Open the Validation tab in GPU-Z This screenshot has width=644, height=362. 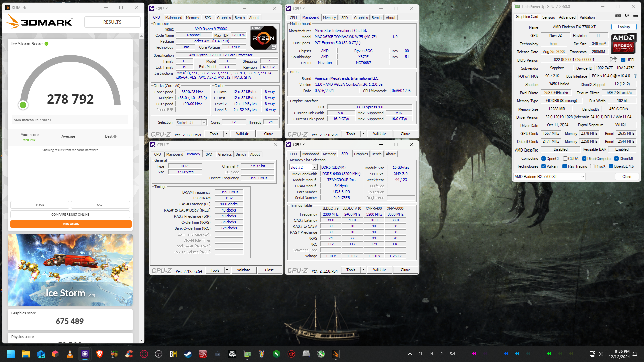587,17
